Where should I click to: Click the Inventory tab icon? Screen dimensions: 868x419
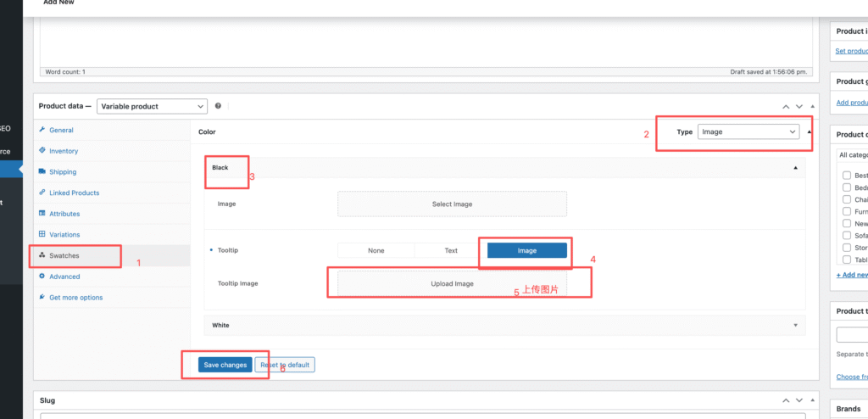(42, 151)
